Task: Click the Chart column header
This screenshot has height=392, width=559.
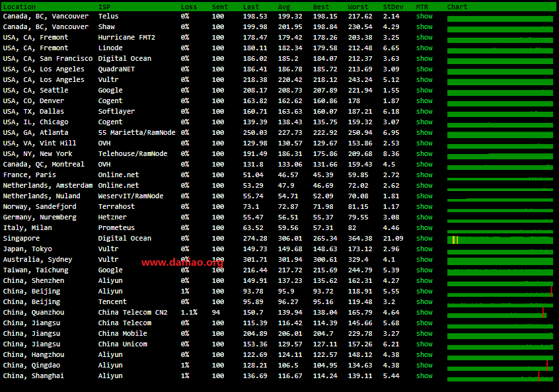Action: click(457, 7)
